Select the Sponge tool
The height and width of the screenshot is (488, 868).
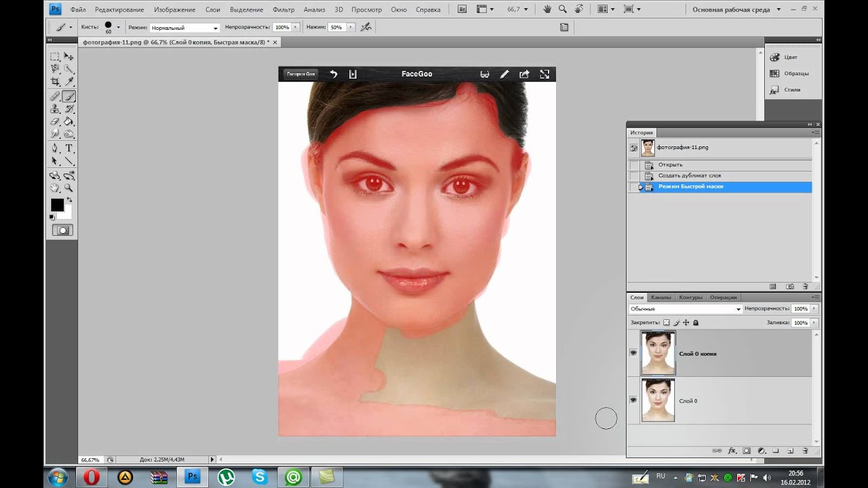[x=68, y=134]
